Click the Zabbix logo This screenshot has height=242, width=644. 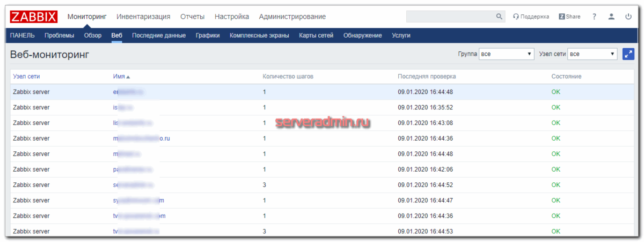coord(33,17)
